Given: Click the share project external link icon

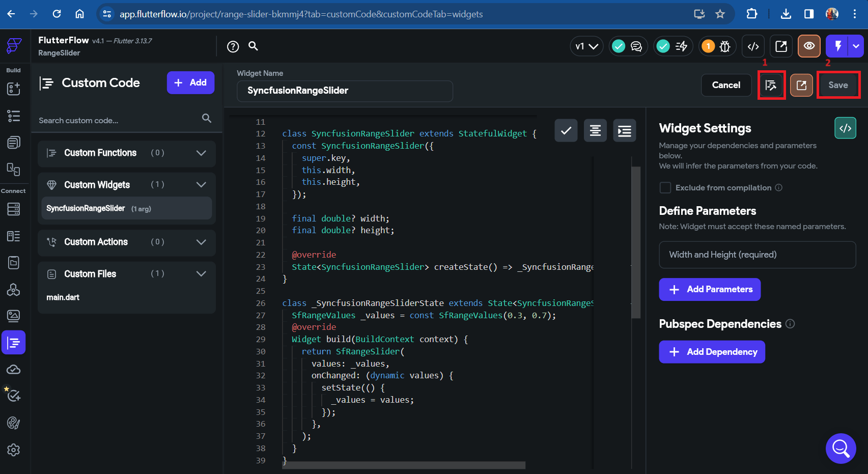Looking at the screenshot, I should click(x=781, y=46).
